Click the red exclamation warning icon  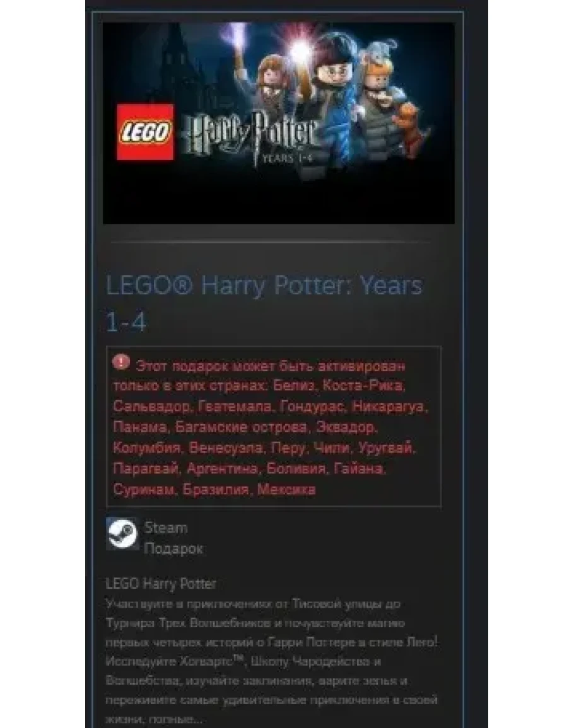pos(121,362)
